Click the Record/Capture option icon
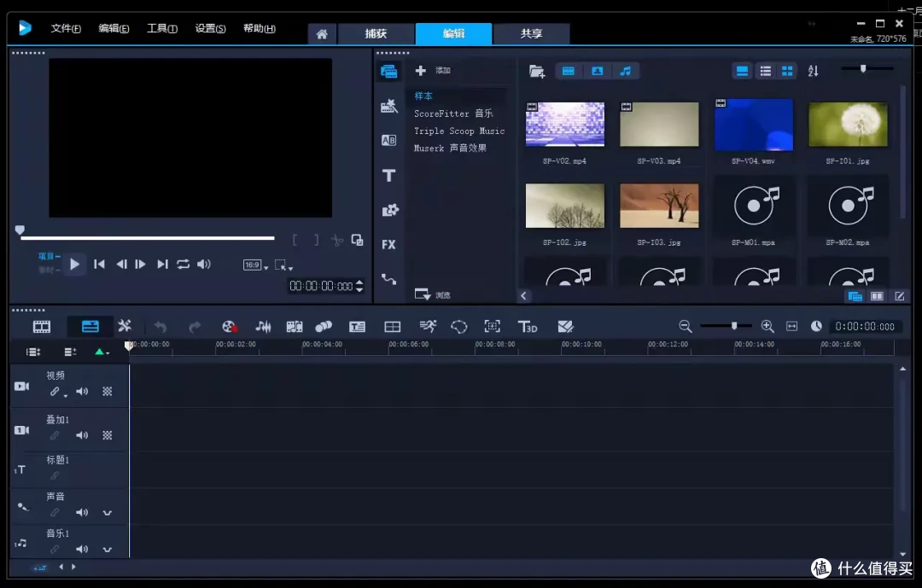Viewport: 922px width, 588px height. click(229, 327)
